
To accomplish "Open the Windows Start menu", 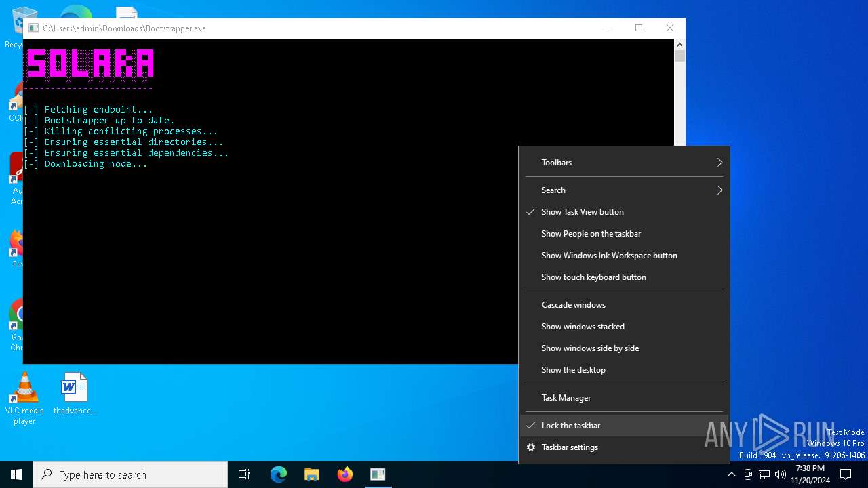I will [16, 474].
